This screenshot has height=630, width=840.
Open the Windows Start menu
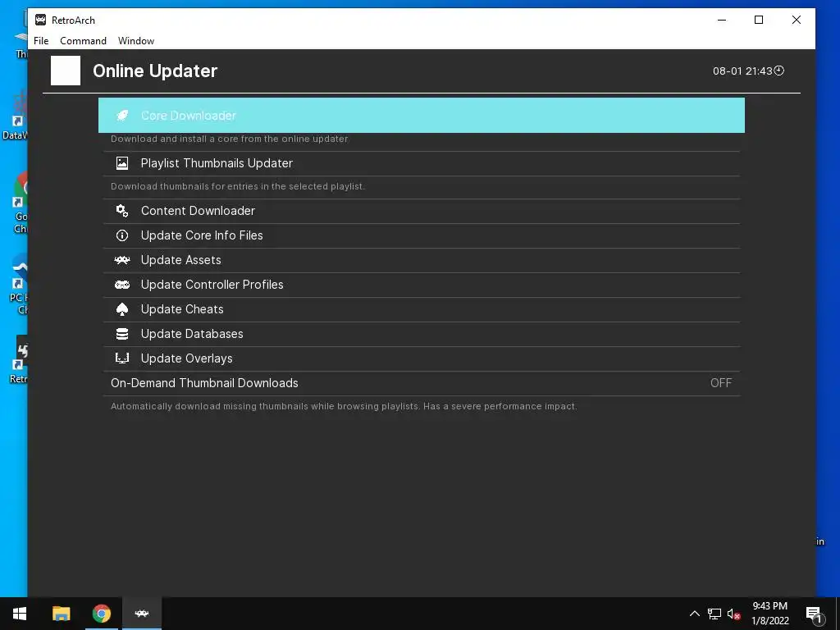point(20,614)
